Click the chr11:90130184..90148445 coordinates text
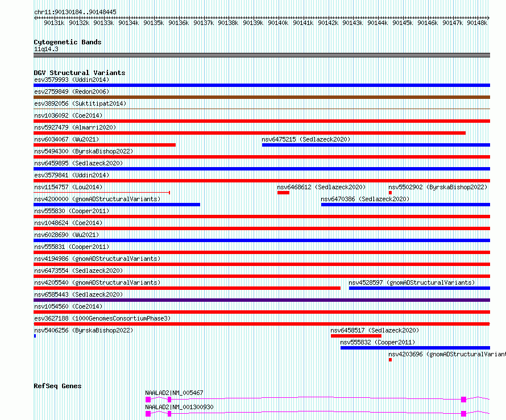Viewport: 506px width, 420px height. click(75, 12)
